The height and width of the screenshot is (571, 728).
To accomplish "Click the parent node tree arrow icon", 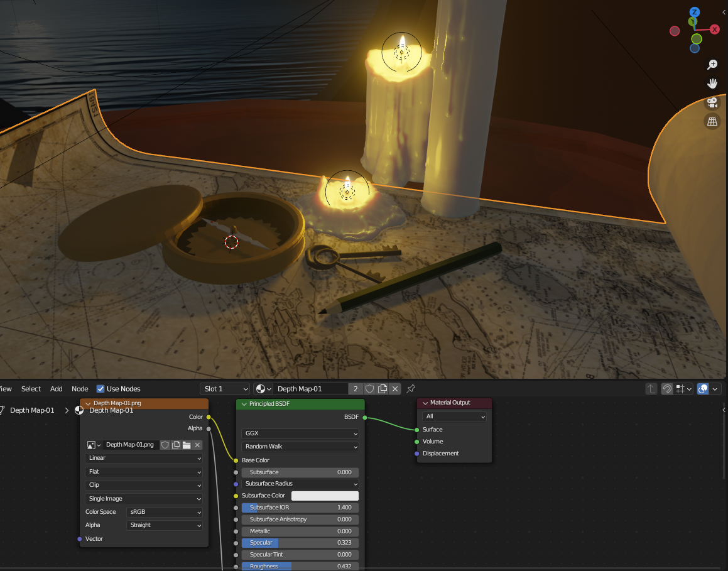I will click(651, 389).
